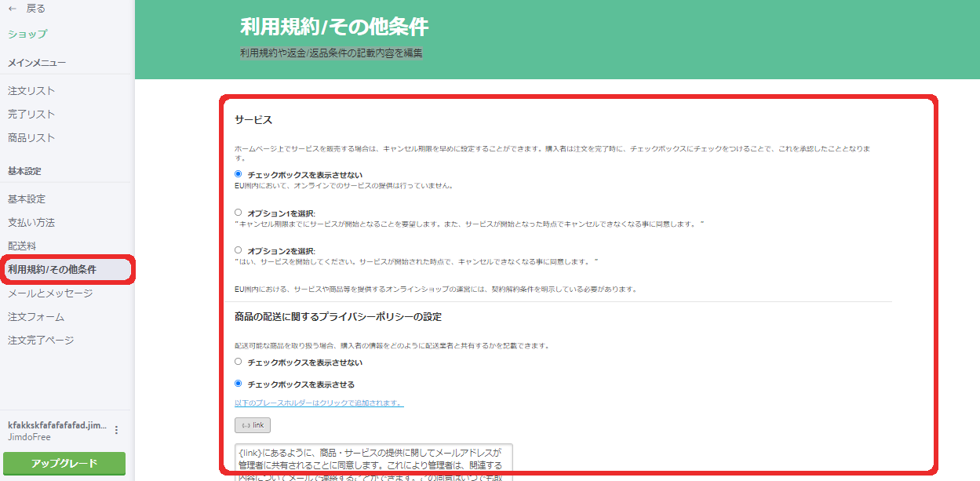Select オプション1を選択 radio button

[x=239, y=213]
